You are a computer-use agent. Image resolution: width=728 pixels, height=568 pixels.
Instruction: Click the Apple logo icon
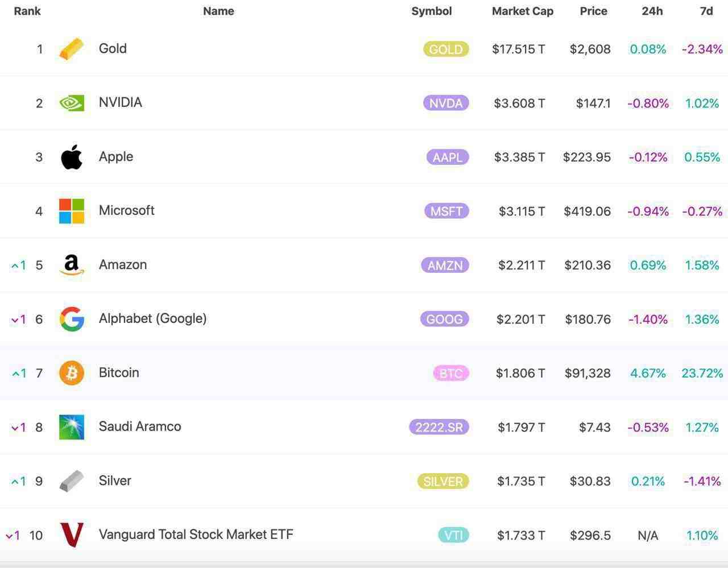pos(72,157)
